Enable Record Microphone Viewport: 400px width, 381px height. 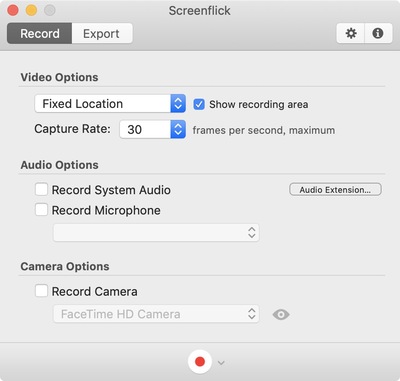(x=41, y=210)
